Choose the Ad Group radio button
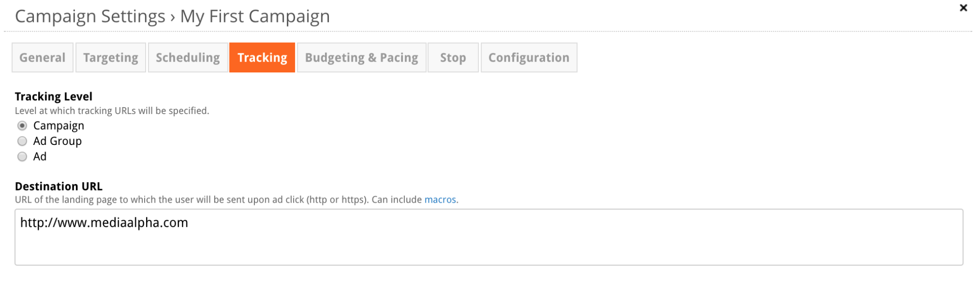Screen dimensions: 980x281 coord(22,141)
